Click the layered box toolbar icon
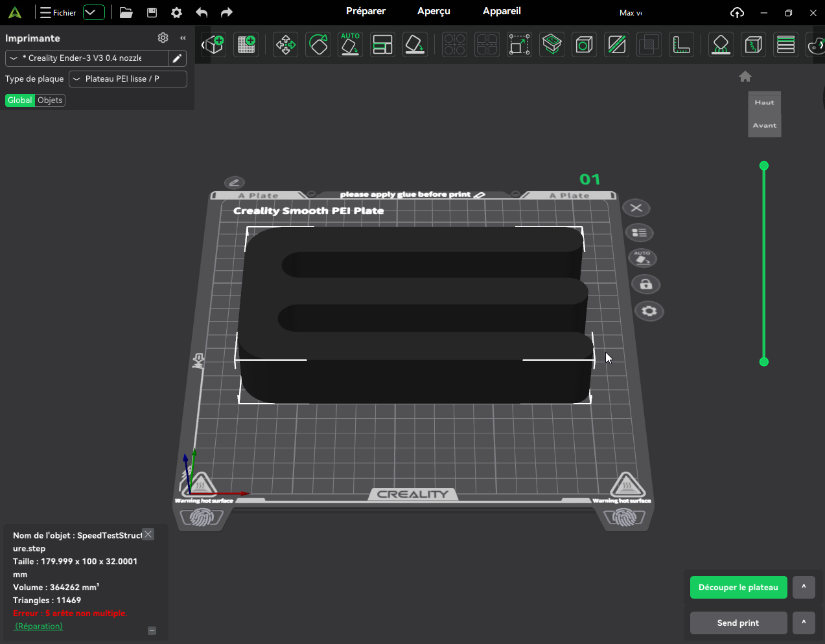This screenshot has width=825, height=644. [552, 45]
